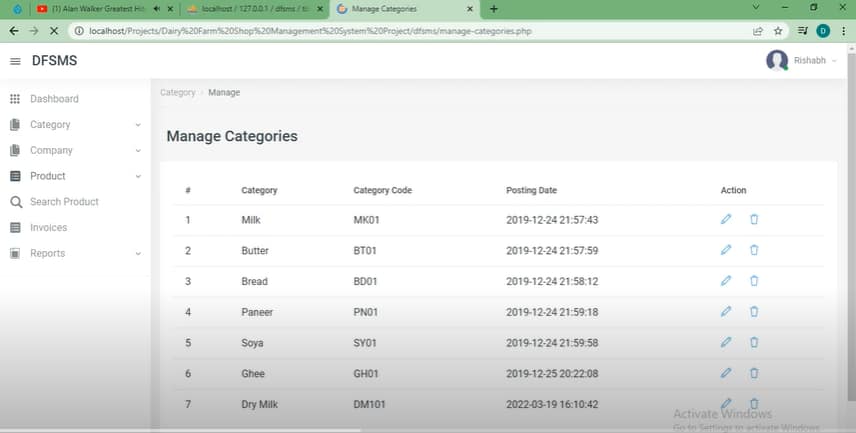856x433 pixels.
Task: Click the Rishabh user avatar
Action: (777, 61)
